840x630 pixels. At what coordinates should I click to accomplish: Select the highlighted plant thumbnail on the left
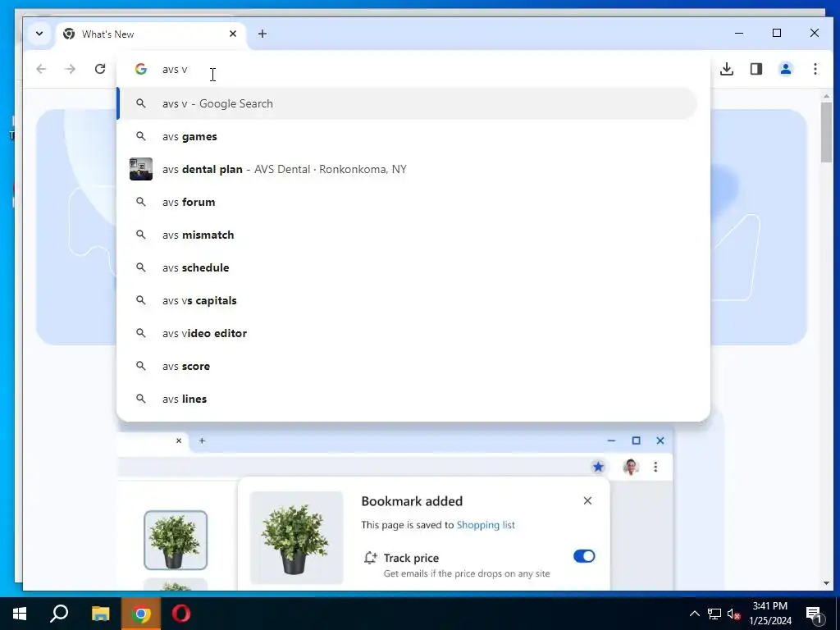(176, 540)
